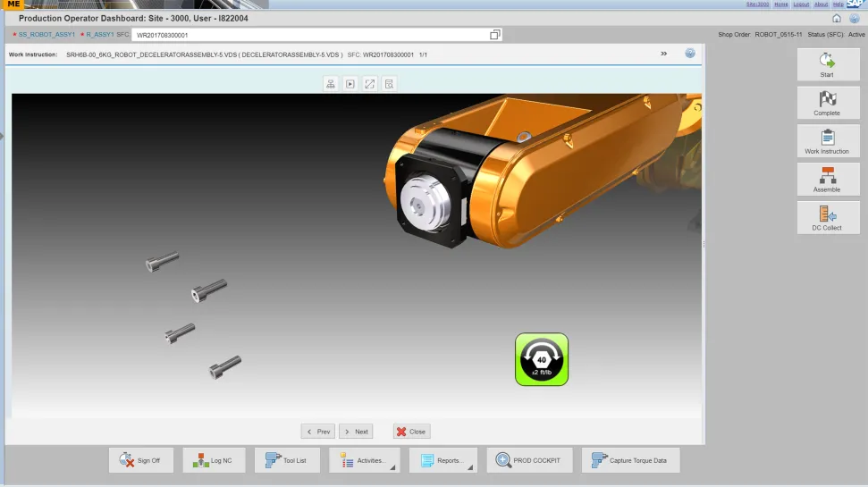Mark the operation as Complete
This screenshot has width=868, height=487.
[x=827, y=104]
